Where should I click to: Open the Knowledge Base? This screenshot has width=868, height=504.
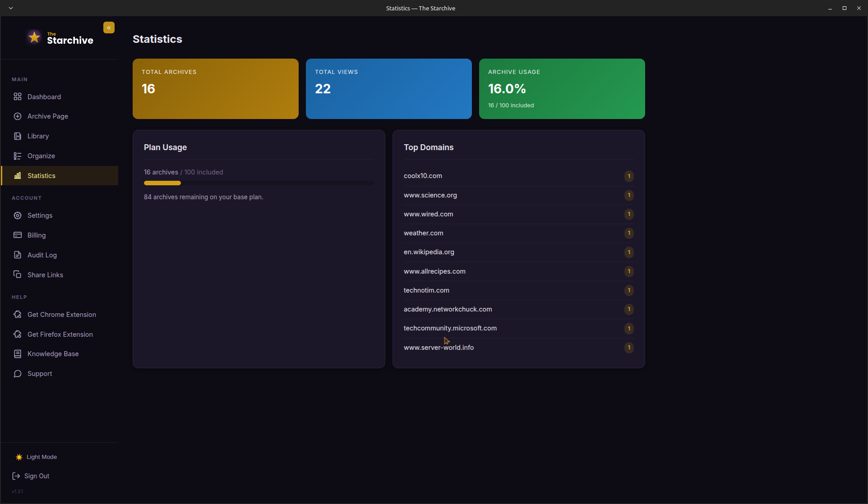[x=60, y=354]
